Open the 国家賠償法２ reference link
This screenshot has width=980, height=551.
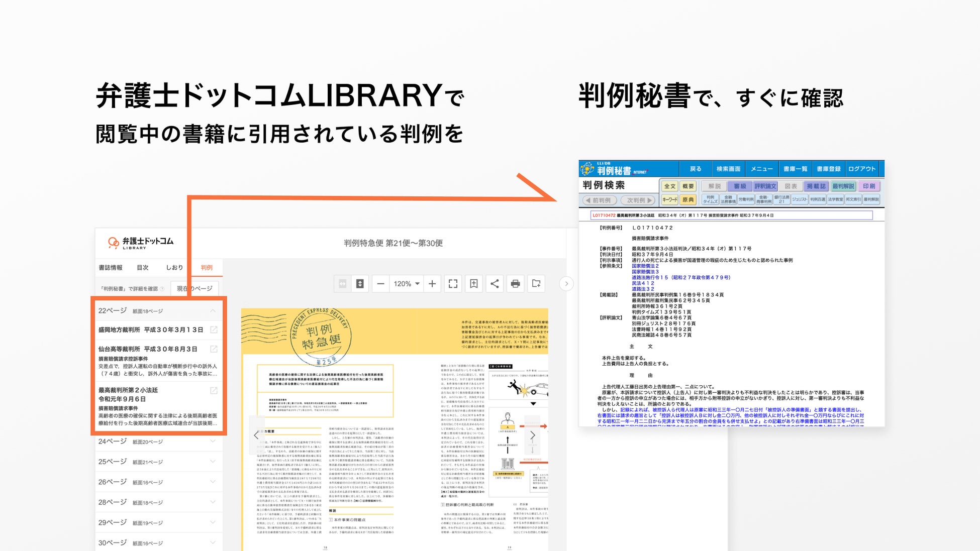[x=645, y=266]
